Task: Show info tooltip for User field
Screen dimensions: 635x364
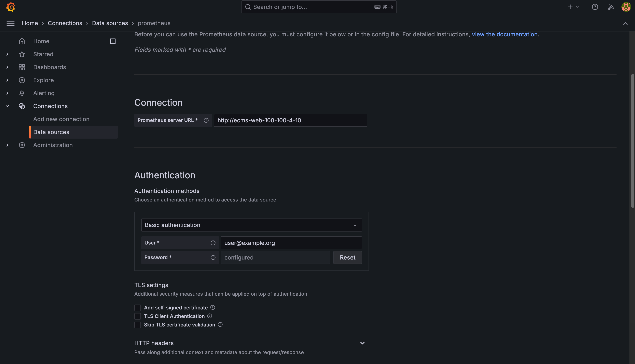Action: (x=213, y=243)
